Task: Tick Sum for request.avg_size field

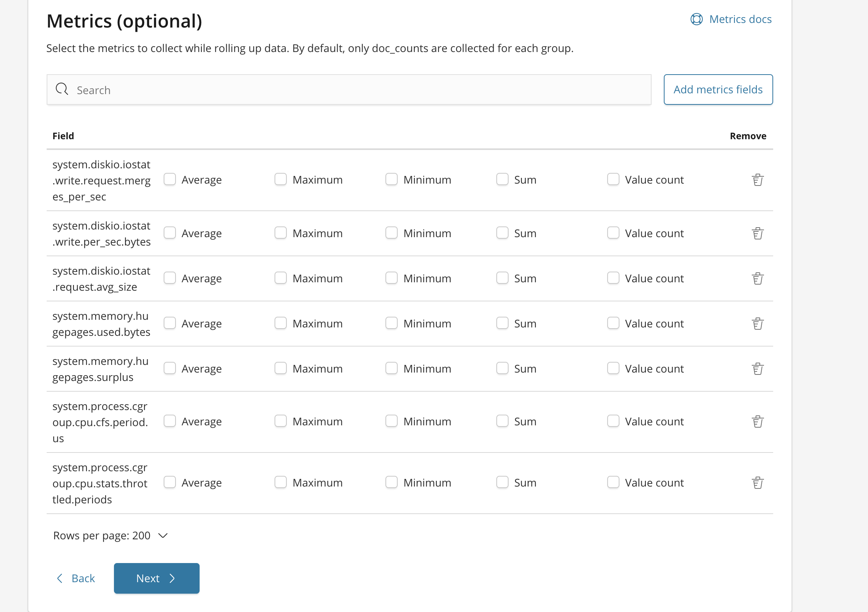Action: (502, 278)
